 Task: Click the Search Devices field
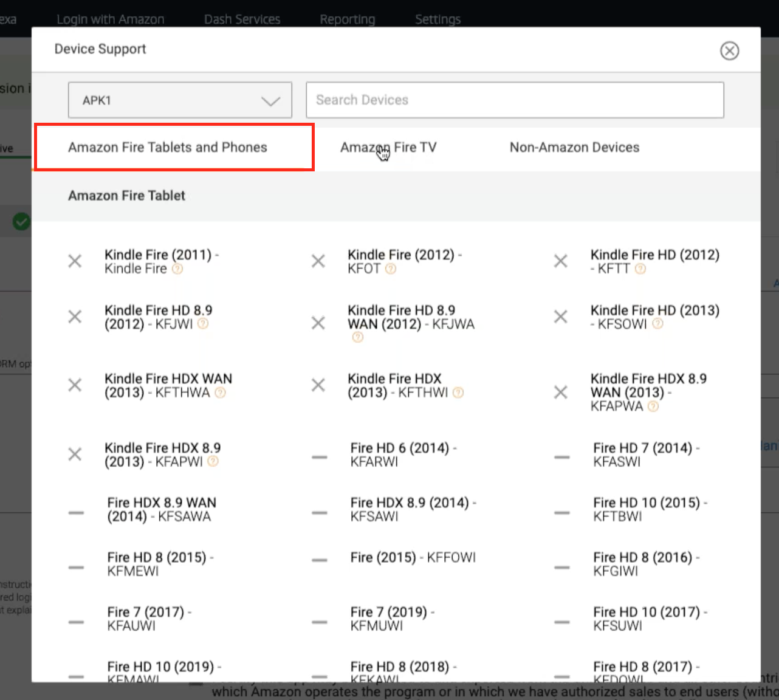pyautogui.click(x=515, y=100)
